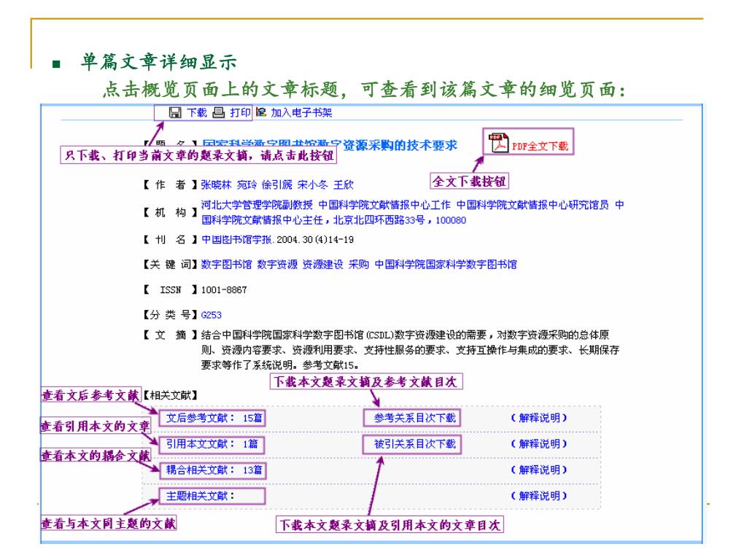The height and width of the screenshot is (560, 747).
Task: Click keyword 中国科学院国家科学数字图书馆
Action: (x=446, y=264)
